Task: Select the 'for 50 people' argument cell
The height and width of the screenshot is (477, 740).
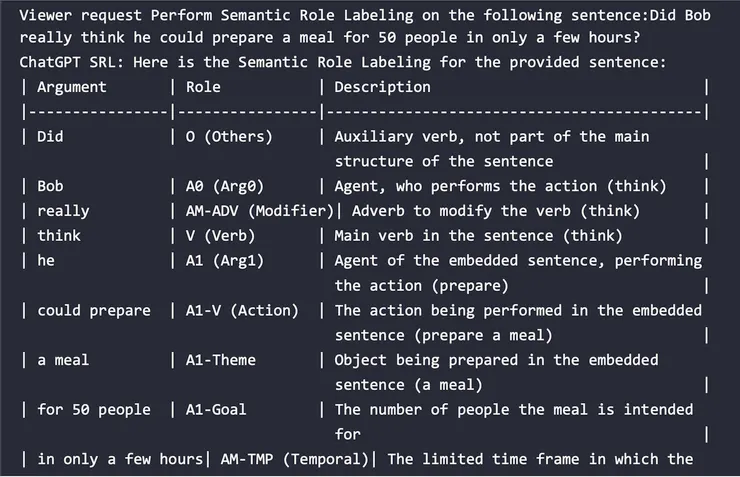Action: coord(94,409)
